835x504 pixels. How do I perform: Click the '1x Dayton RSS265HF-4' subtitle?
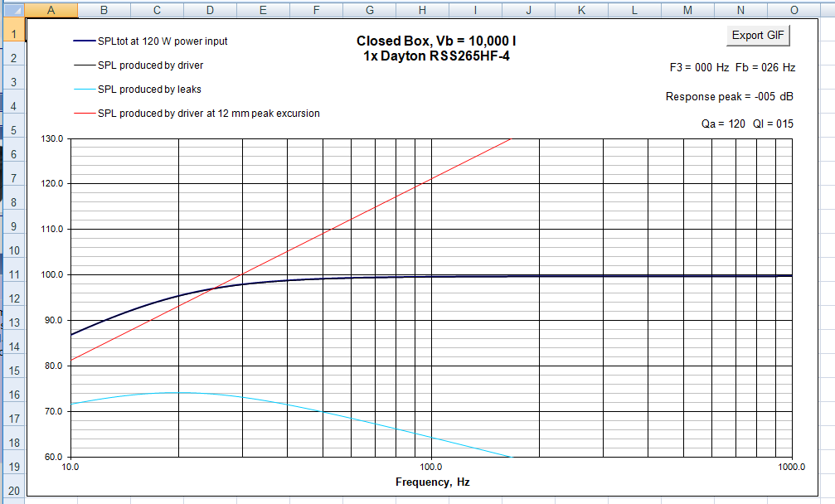click(x=436, y=56)
